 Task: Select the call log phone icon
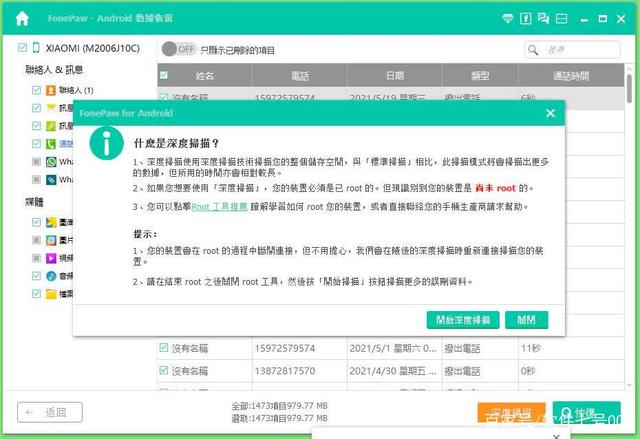51,144
